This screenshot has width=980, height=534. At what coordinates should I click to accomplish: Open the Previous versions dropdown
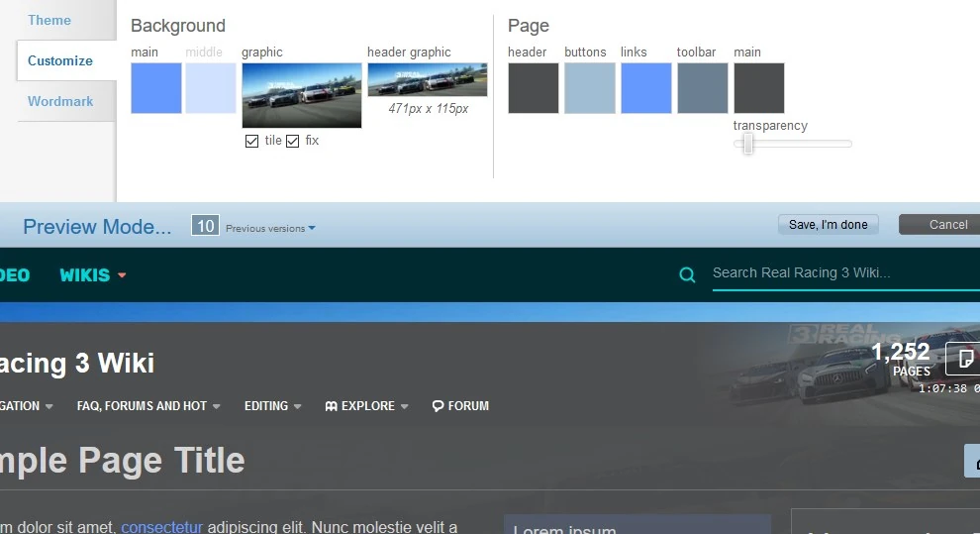click(x=270, y=228)
